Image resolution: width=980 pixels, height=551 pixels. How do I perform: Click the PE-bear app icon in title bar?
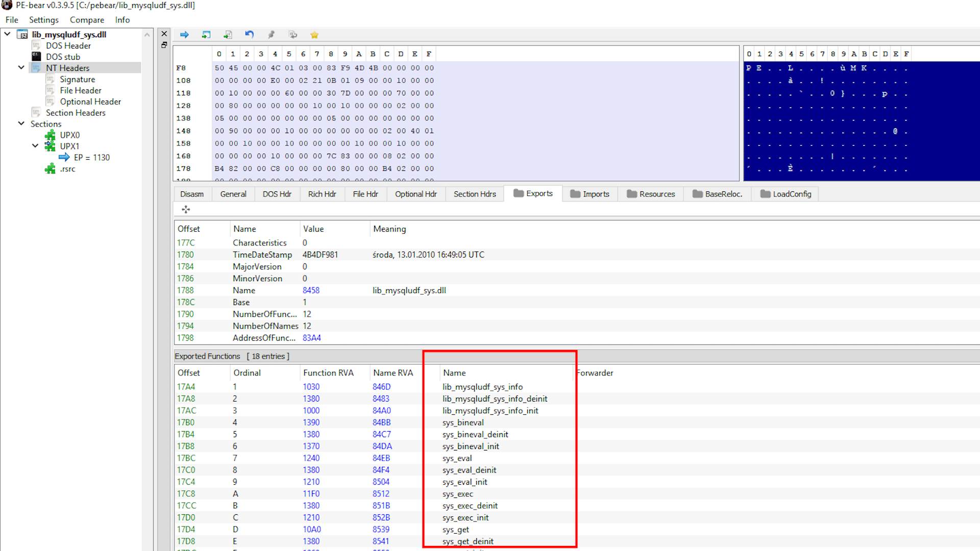[7, 5]
